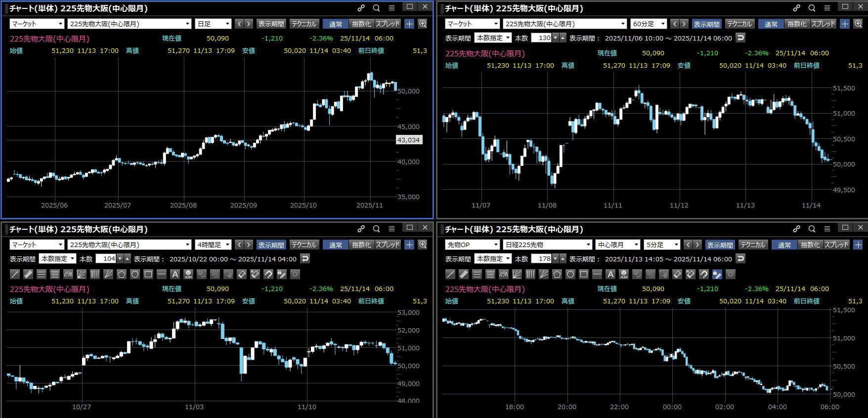The image size is (868, 418).
Task: Toggle the lock drawing tool in 5-minute chart
Action: (x=717, y=274)
